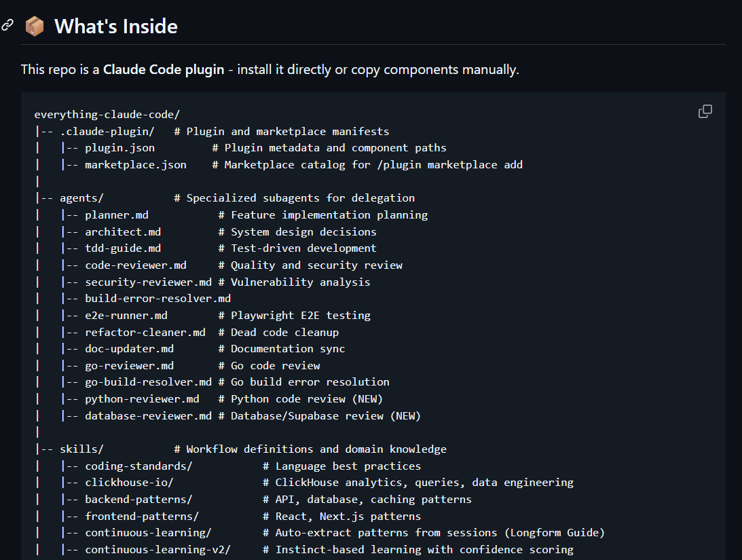Select comment "# Python code review (NEW)"
The width and height of the screenshot is (742, 560).
(301, 399)
